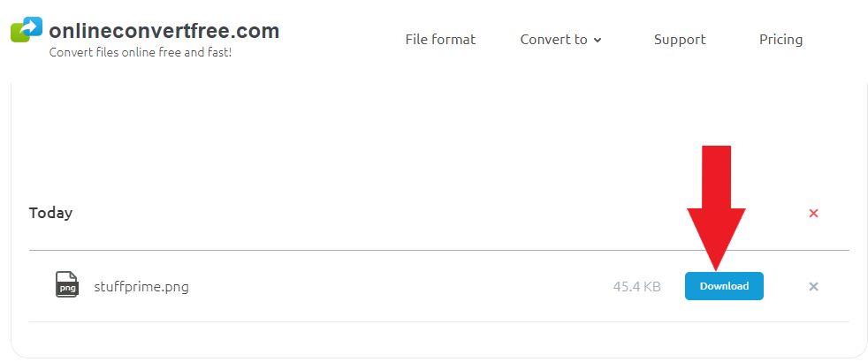Click the green square of the logo
The height and width of the screenshot is (362, 868).
[x=19, y=34]
